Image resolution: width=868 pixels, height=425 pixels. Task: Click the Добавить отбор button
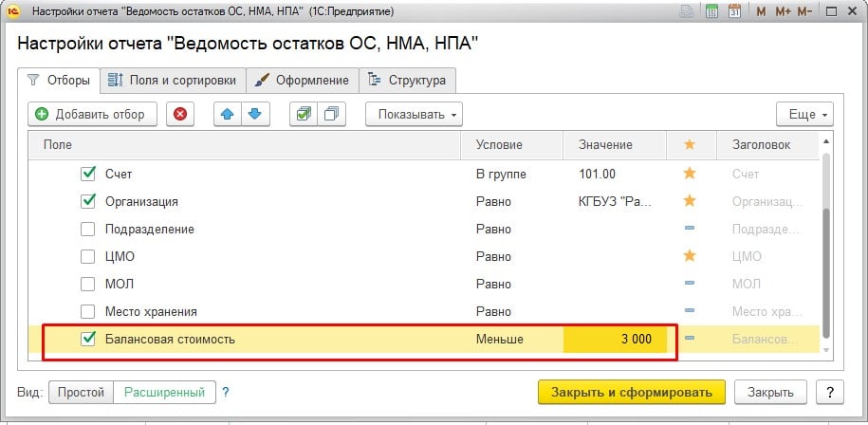click(x=91, y=114)
